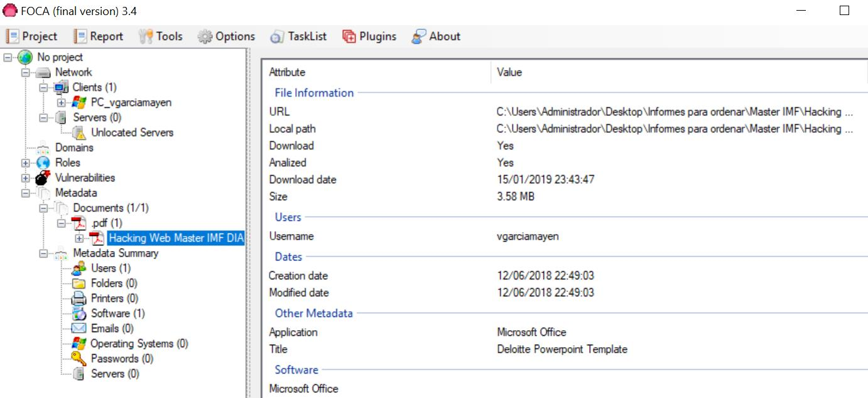868x398 pixels.
Task: Click the Unlocated Servers warning icon
Action: coord(79,132)
